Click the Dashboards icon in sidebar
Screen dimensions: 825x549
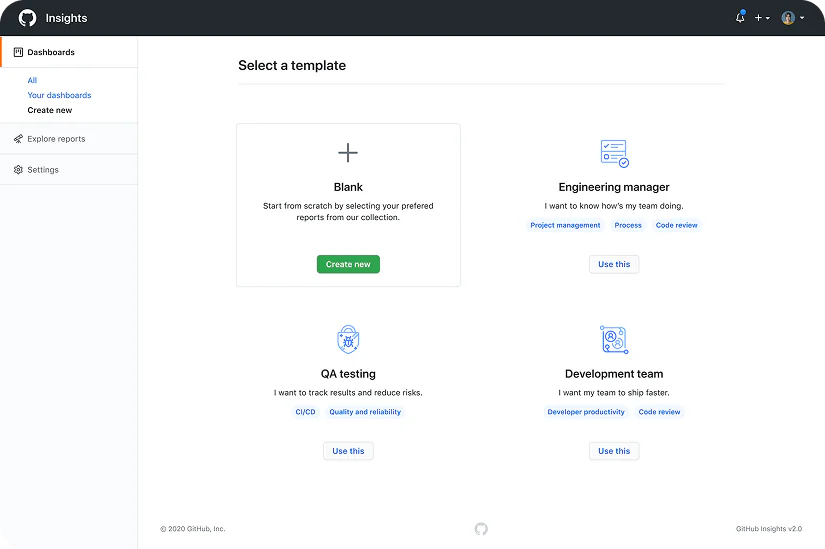[x=18, y=52]
